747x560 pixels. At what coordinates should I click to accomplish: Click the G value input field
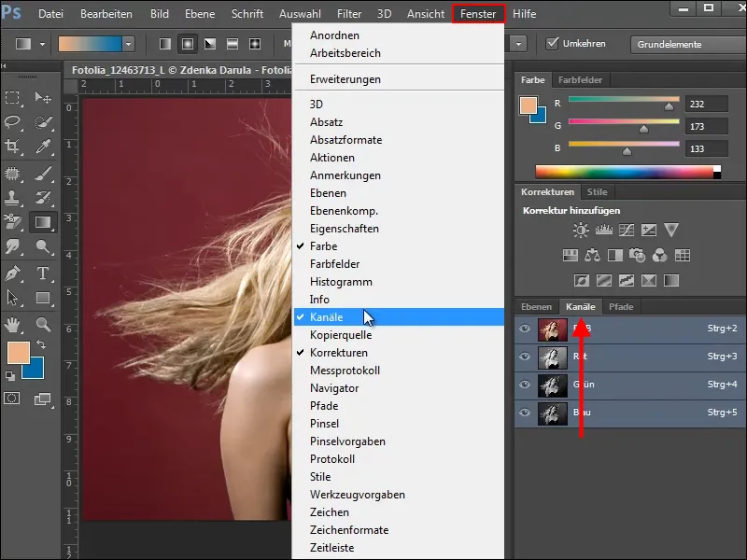[x=707, y=126]
